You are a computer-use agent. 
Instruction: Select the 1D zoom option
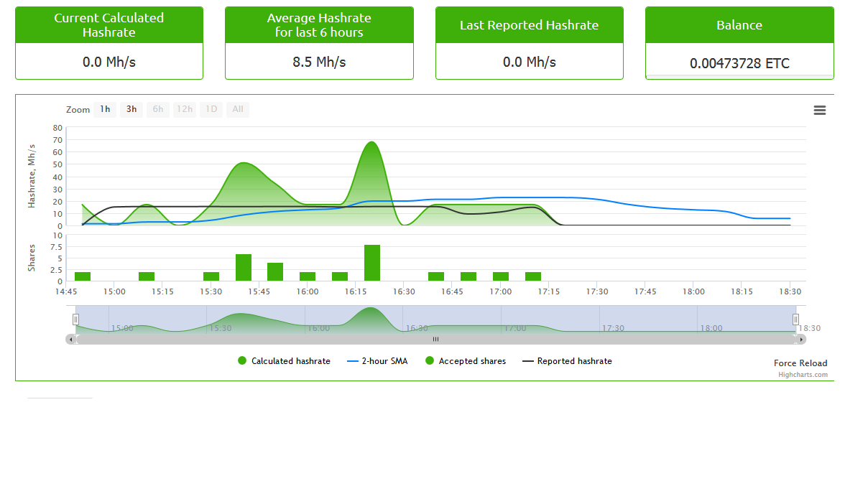[211, 109]
